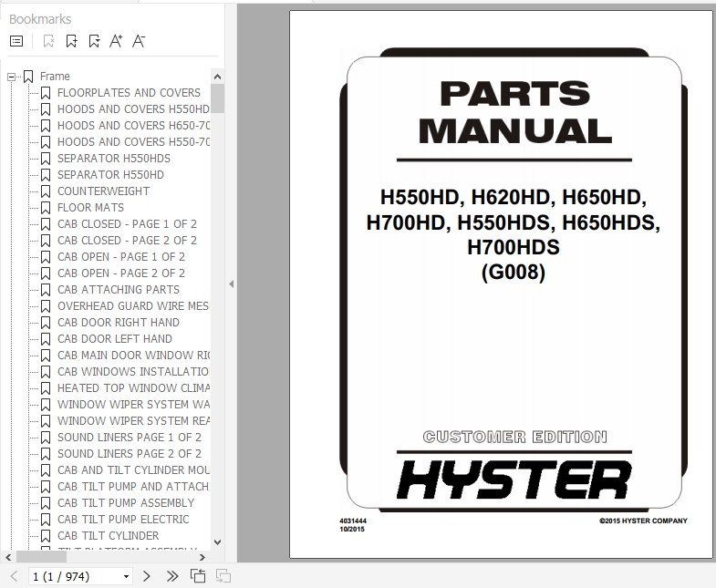Click the CAB TILT CYLINDER bookmark icon

tap(46, 536)
